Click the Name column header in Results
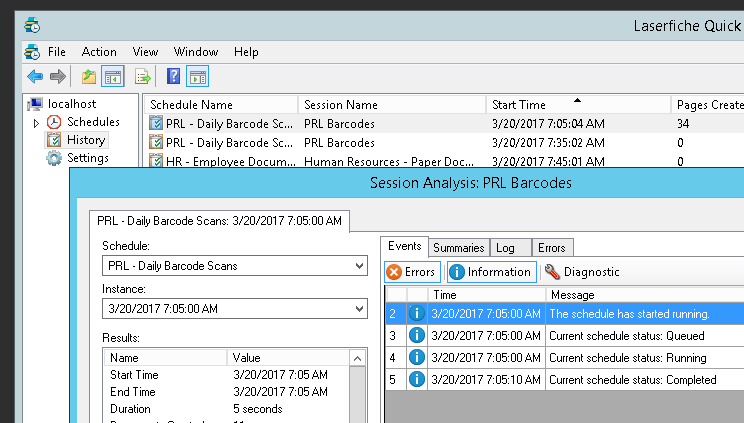This screenshot has width=744, height=423. (x=165, y=357)
